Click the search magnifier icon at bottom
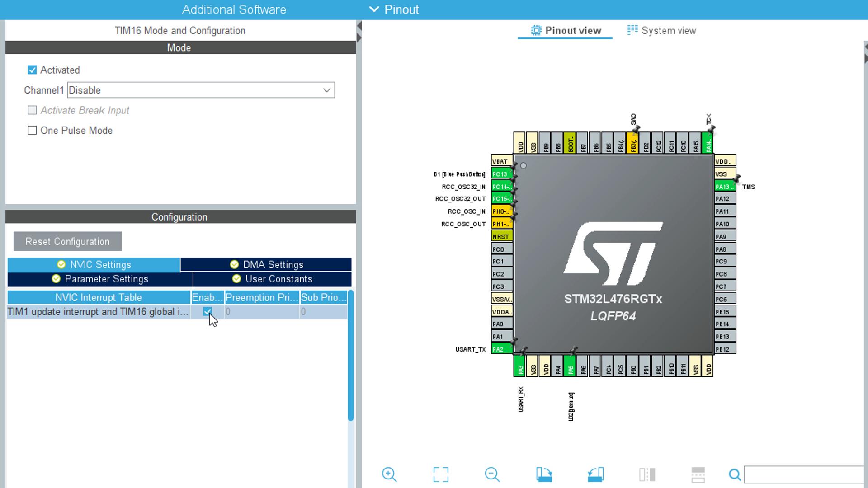The height and width of the screenshot is (488, 868). (735, 474)
